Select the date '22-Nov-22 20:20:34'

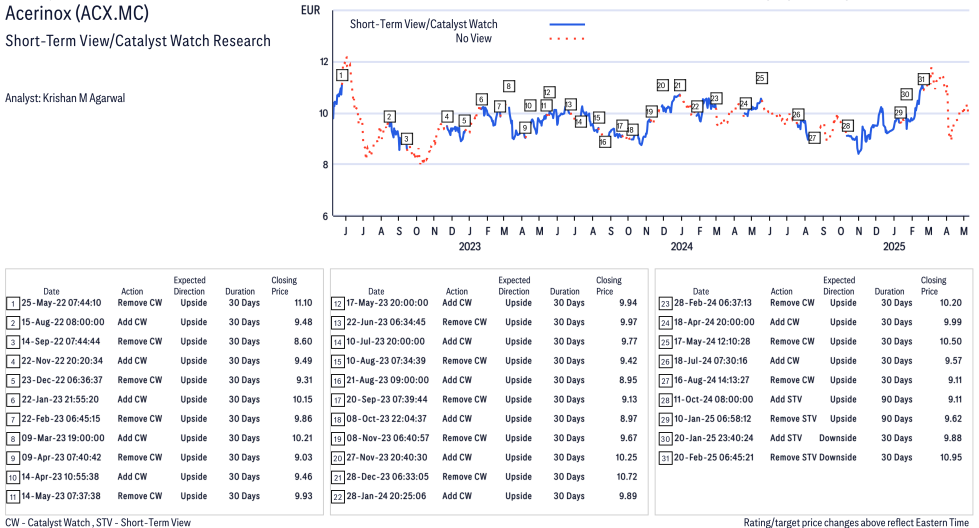[62, 361]
